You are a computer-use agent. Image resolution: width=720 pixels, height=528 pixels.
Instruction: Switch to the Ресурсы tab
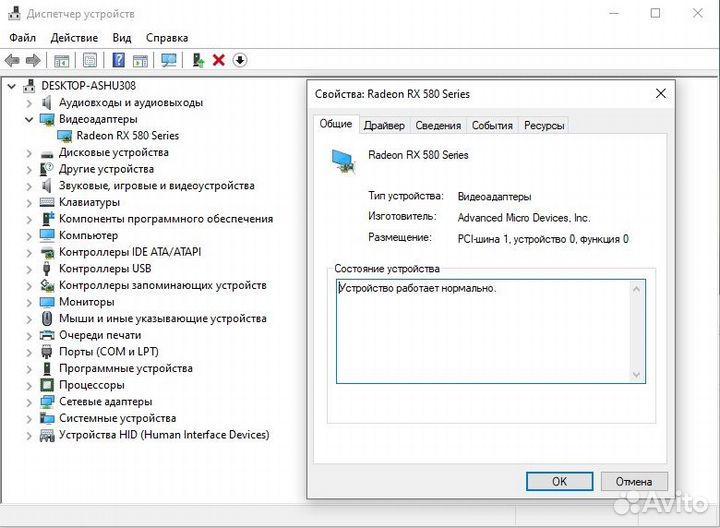(544, 125)
